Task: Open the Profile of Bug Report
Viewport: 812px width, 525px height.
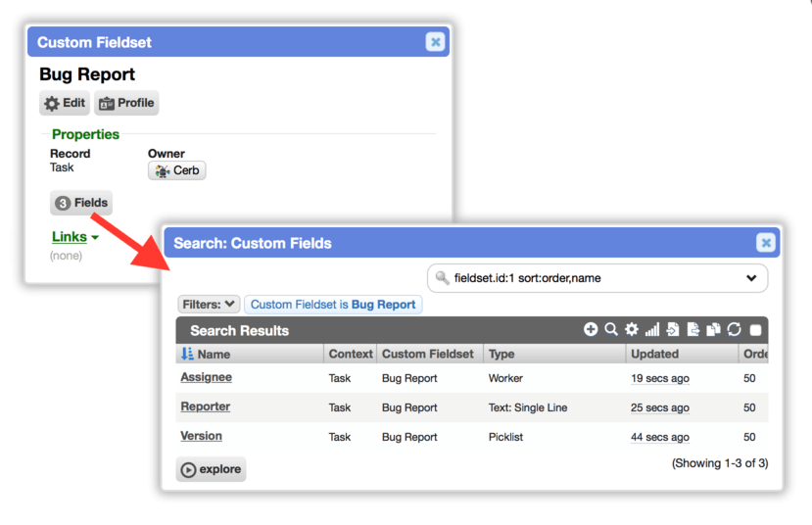Action: click(x=126, y=103)
